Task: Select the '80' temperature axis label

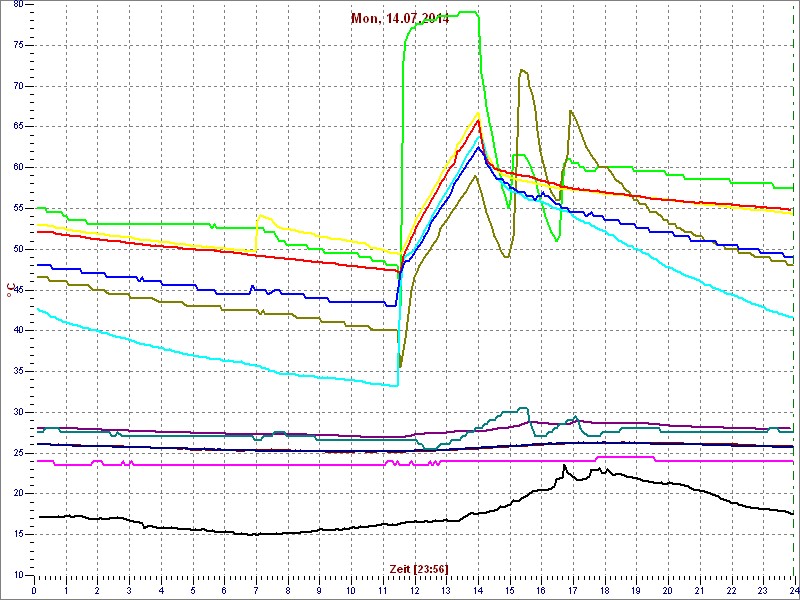Action: tap(17, 5)
